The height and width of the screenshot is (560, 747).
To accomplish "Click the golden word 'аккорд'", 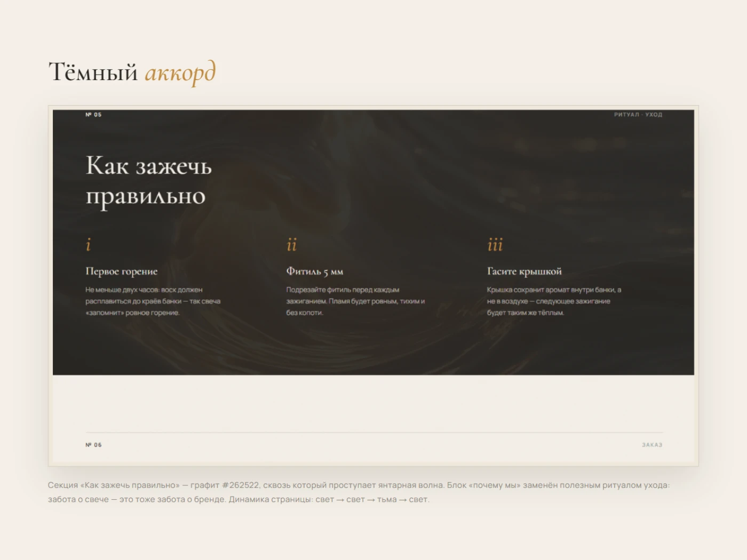I will (x=180, y=74).
